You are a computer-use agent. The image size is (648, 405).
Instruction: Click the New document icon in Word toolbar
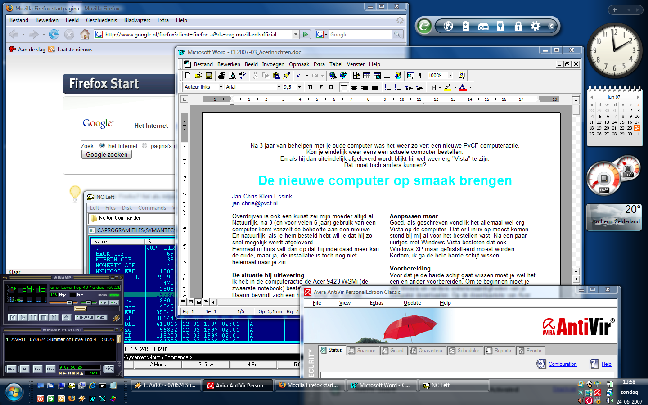click(x=187, y=76)
